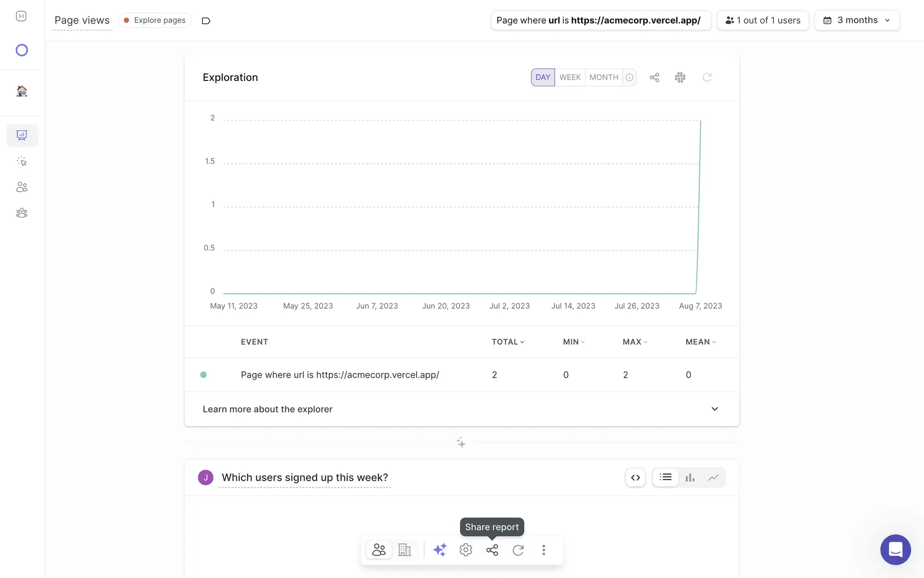Switch to list view for signup report
Screen dimensions: 924x578
coord(666,477)
